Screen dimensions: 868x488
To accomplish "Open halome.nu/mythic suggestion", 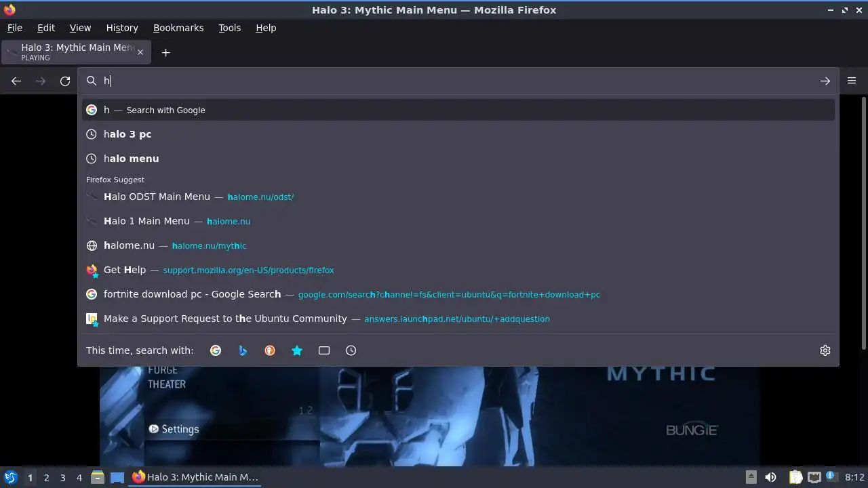I will (x=458, y=245).
